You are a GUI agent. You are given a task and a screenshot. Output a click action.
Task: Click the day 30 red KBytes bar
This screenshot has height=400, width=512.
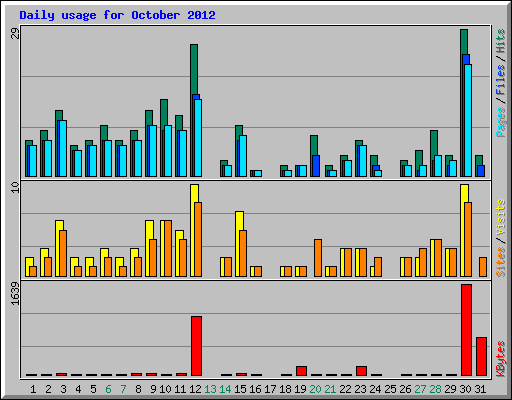(x=466, y=330)
